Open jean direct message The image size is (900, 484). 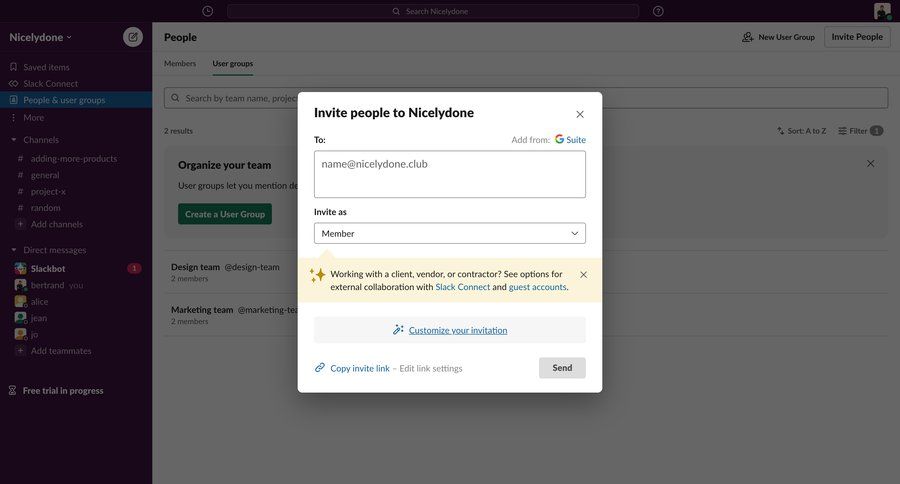coord(38,318)
